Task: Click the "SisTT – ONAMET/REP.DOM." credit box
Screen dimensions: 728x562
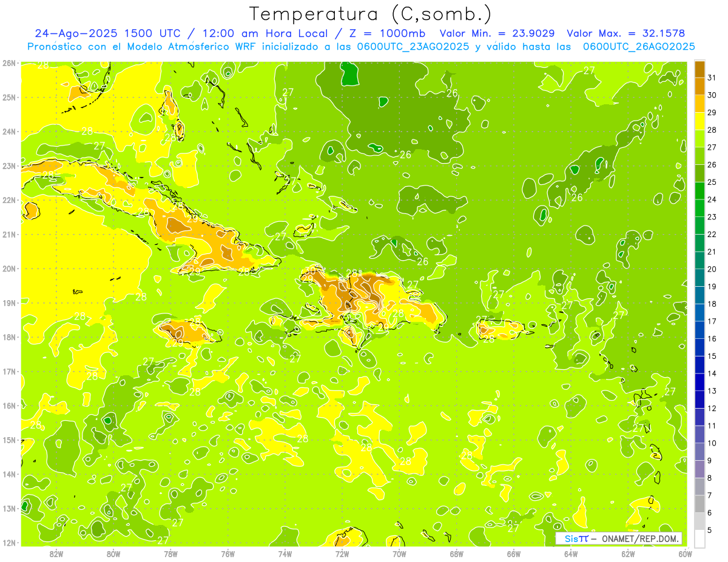Action: [619, 538]
